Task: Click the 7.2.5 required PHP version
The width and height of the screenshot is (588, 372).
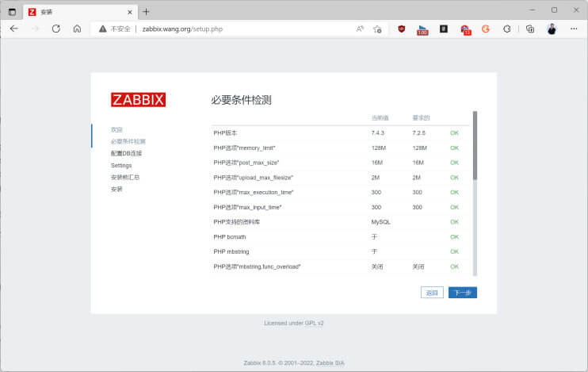Action: 419,133
